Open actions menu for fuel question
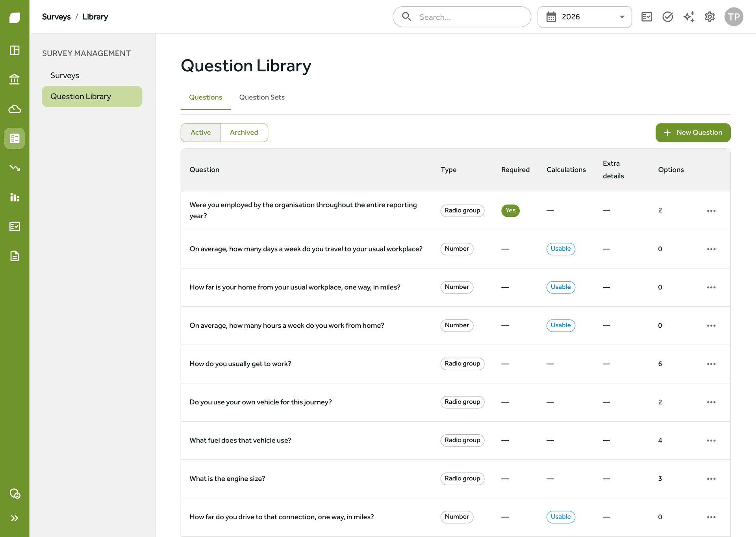Screen dimensions: 756x537 711,441
